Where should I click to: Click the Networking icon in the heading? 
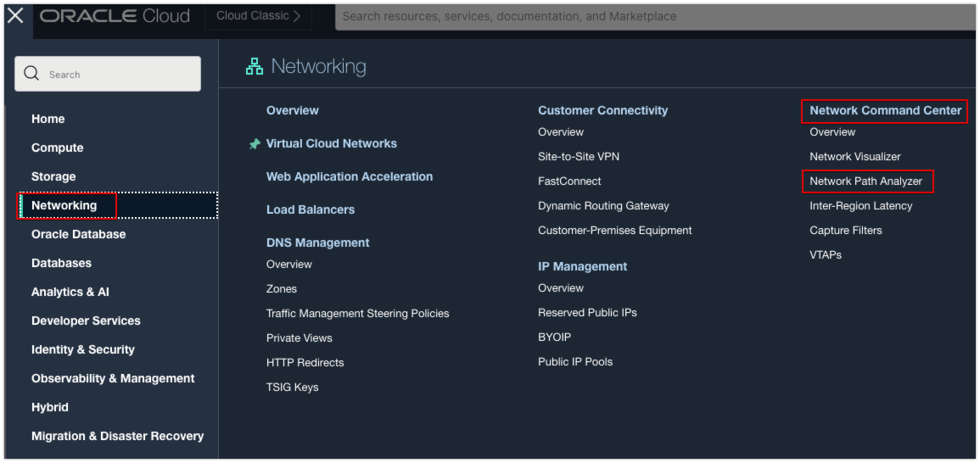click(x=255, y=66)
